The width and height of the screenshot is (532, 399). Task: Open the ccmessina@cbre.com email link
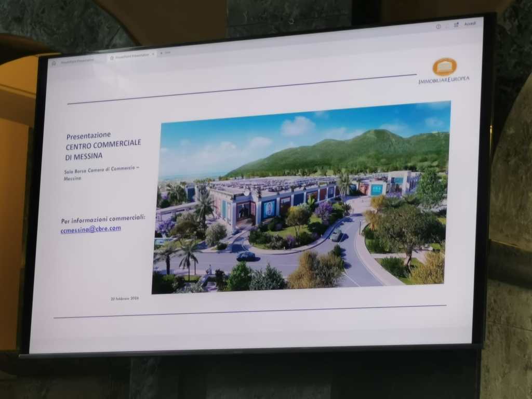[91, 229]
